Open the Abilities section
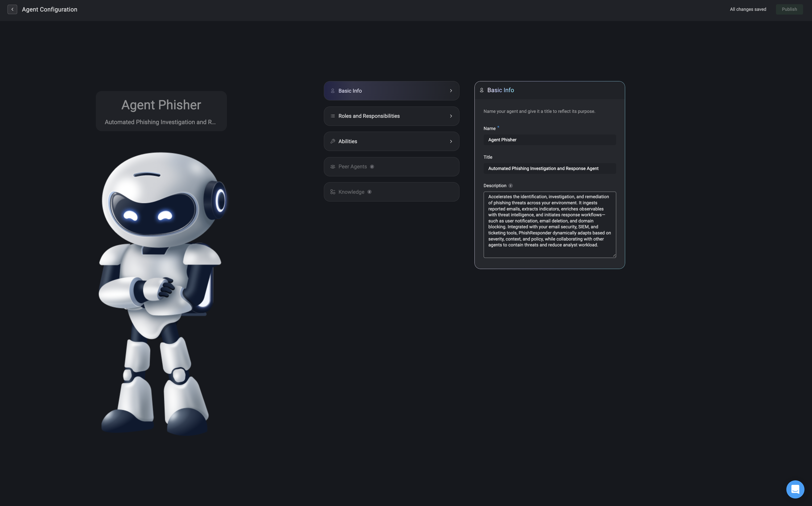Viewport: 812px width, 506px height. (391, 141)
